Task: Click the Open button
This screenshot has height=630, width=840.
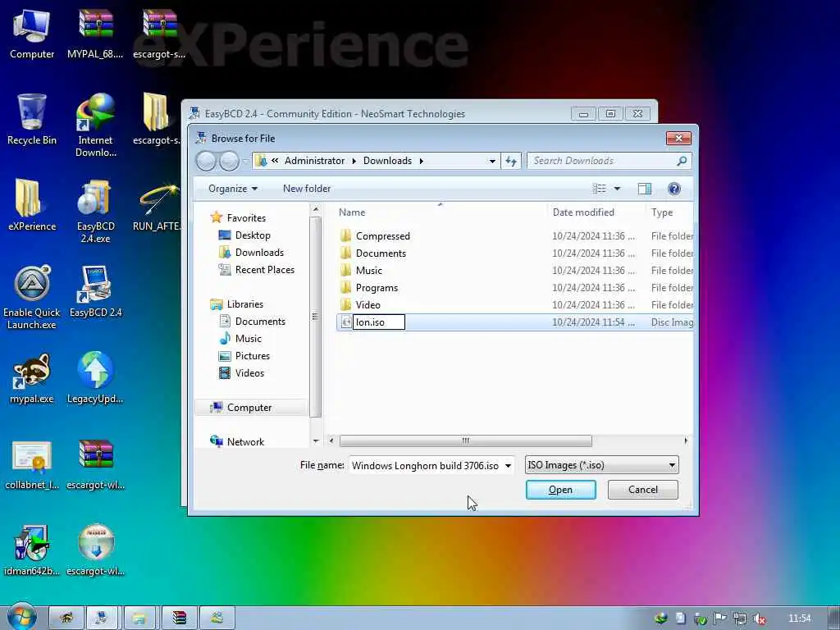Action: (x=560, y=490)
